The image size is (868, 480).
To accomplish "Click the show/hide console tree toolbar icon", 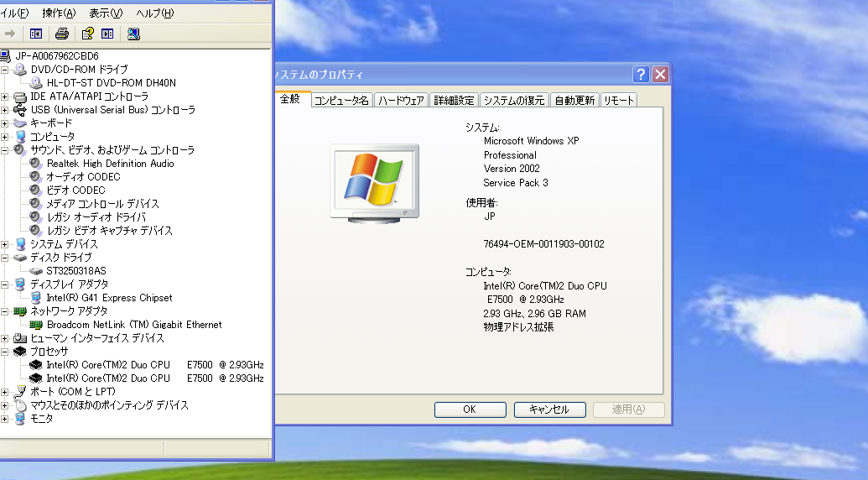I will pos(36,34).
